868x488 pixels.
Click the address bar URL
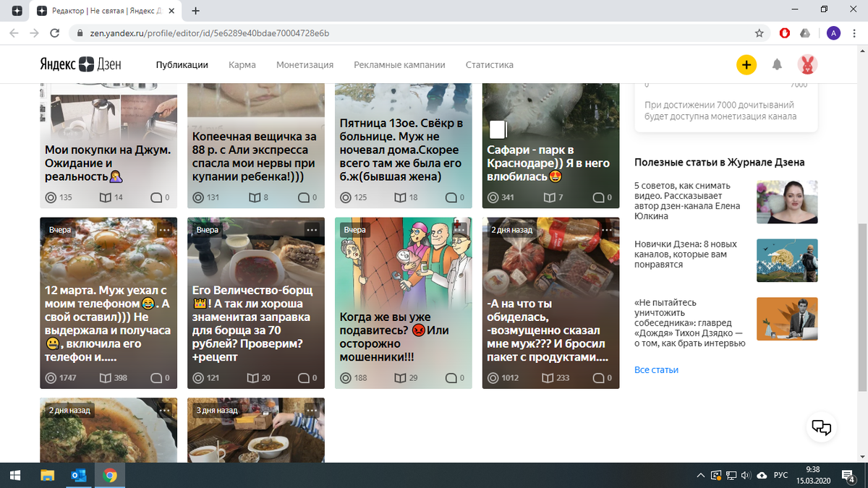click(x=210, y=33)
